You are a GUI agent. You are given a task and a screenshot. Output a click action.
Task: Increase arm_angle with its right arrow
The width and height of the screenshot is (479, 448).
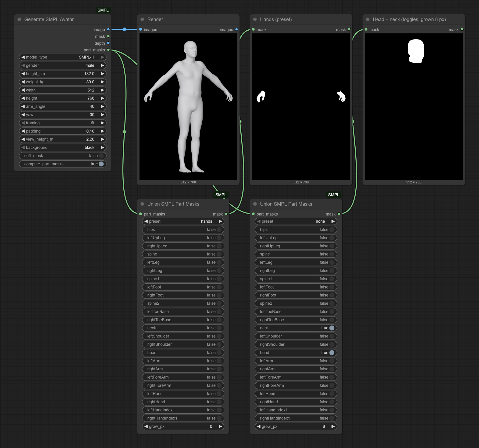(x=102, y=106)
